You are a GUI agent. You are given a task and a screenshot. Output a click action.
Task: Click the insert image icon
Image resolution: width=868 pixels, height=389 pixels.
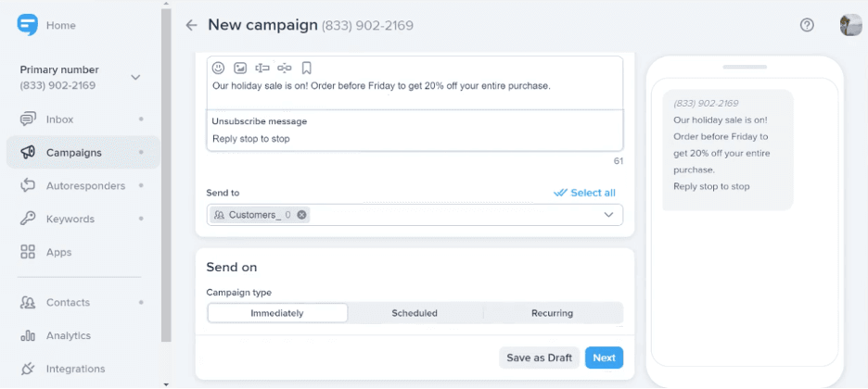(240, 68)
